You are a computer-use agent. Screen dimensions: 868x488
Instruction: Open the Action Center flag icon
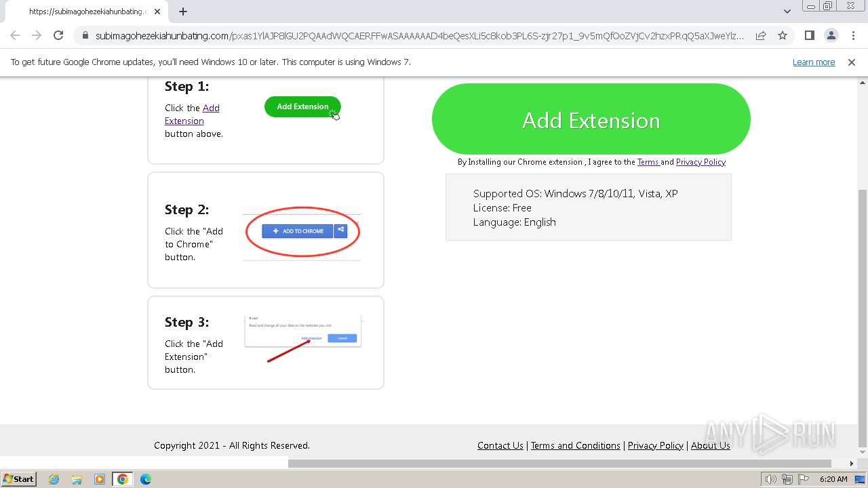804,479
